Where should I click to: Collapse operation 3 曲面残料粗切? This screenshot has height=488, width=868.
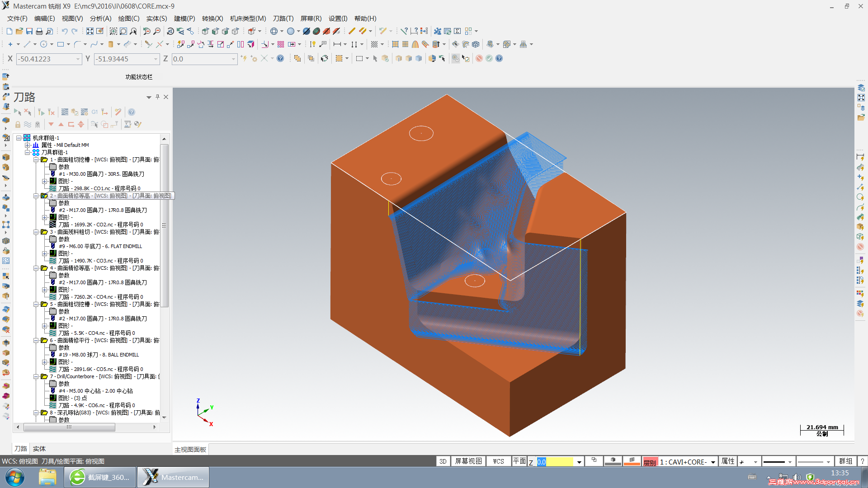[36, 232]
